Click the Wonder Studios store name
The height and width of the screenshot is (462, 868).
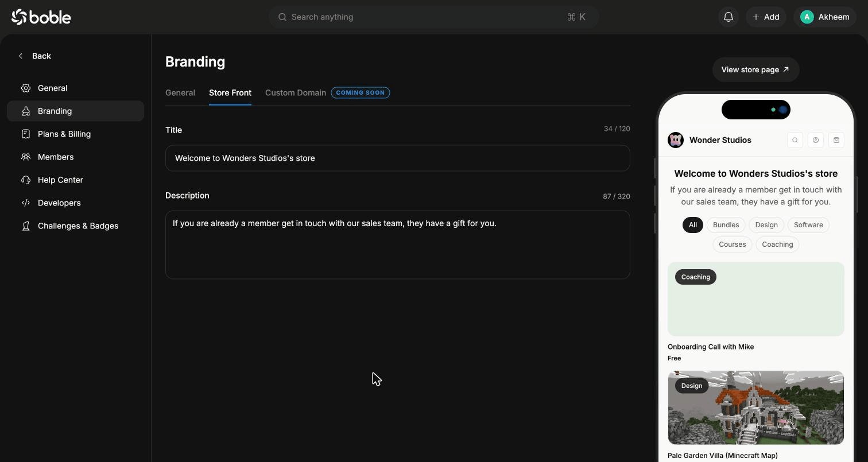click(x=720, y=140)
